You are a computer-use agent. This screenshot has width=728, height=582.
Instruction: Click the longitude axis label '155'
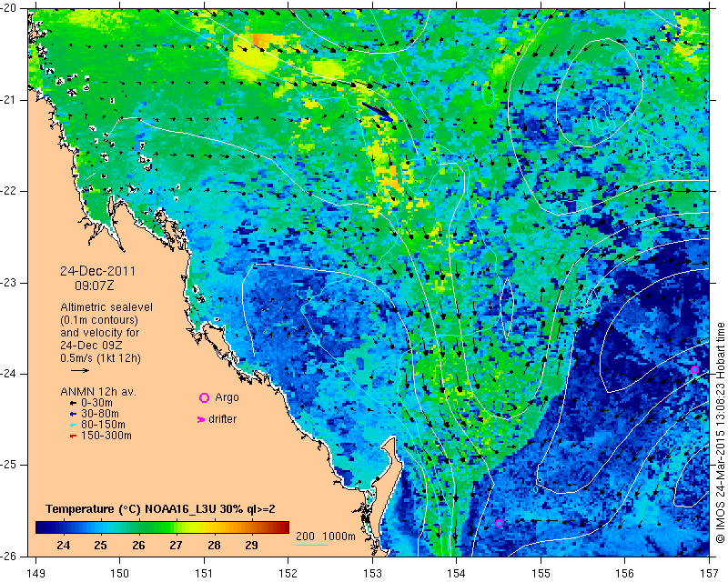(541, 573)
